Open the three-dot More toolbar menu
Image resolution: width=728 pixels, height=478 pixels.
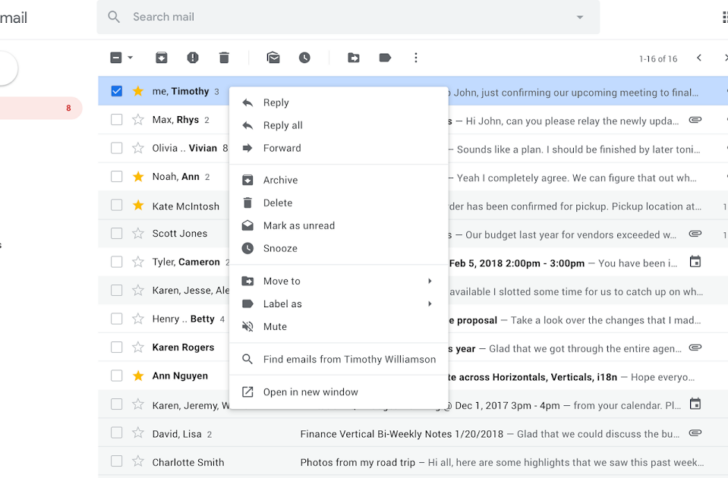pos(416,58)
